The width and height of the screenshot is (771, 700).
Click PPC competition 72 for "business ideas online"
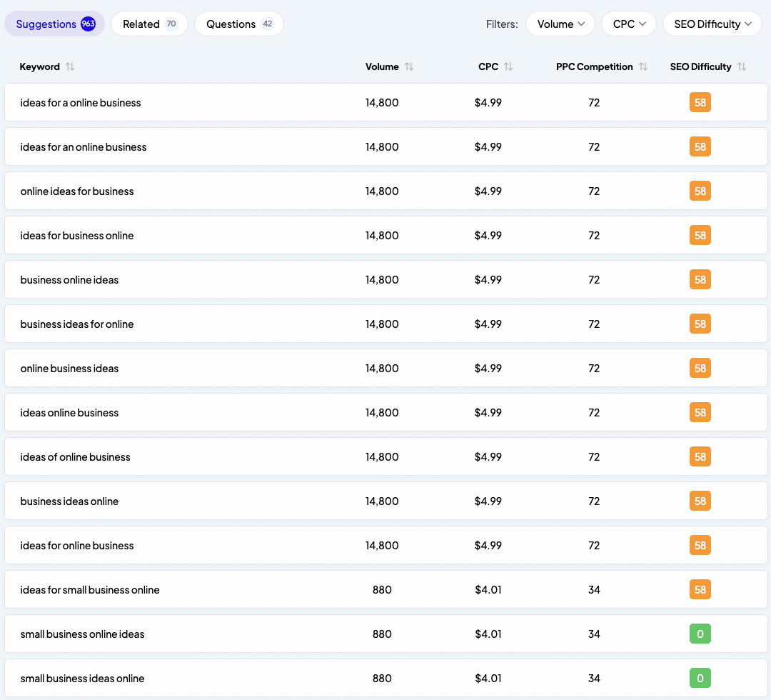pos(594,501)
